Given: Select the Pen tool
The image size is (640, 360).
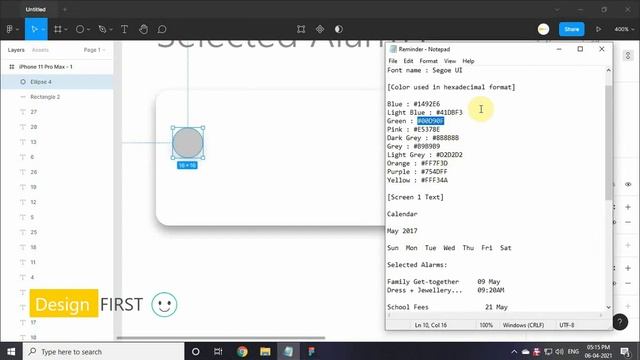Looking at the screenshot, I should tap(102, 29).
